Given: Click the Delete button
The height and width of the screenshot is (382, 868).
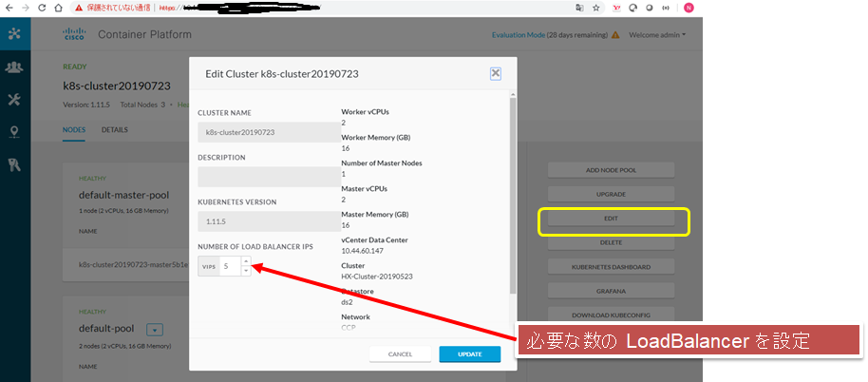Looking at the screenshot, I should [612, 242].
